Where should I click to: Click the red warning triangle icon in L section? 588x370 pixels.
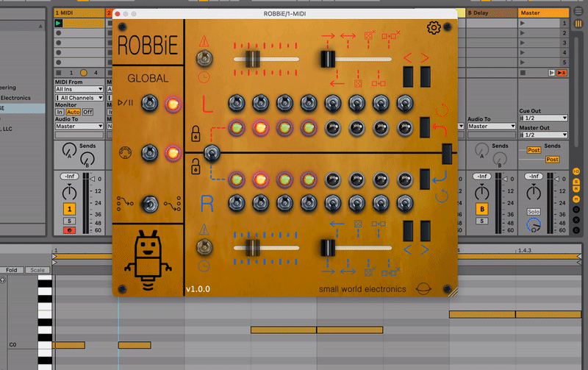pyautogui.click(x=204, y=41)
